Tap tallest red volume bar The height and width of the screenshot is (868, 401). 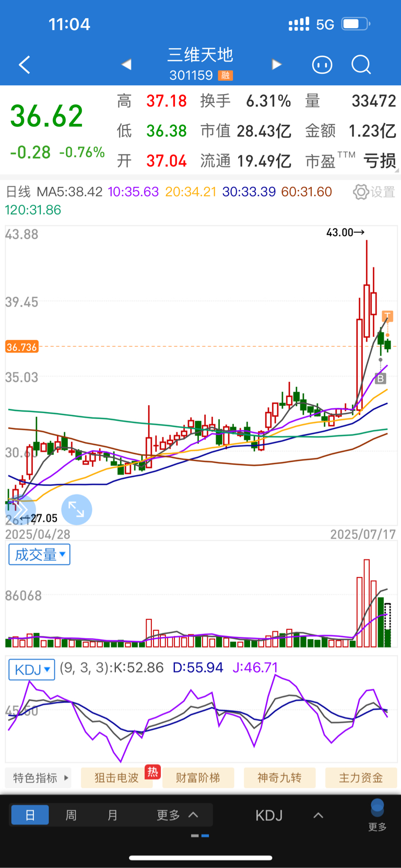(x=367, y=603)
